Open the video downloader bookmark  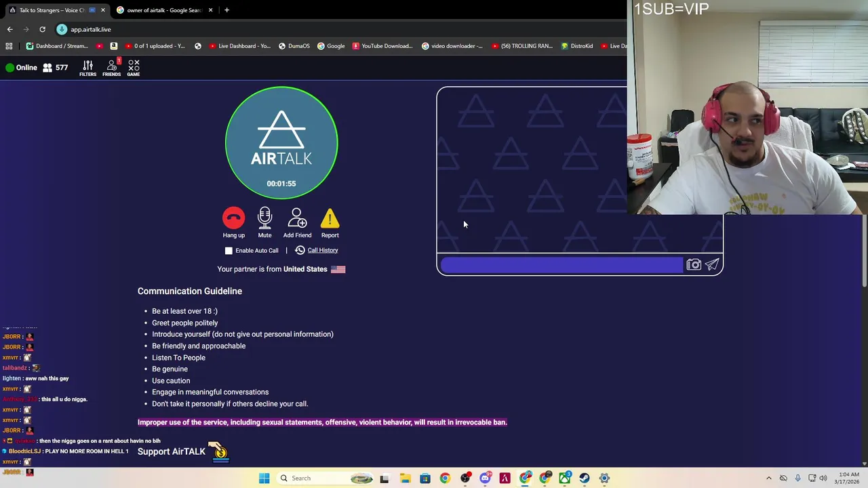tap(452, 46)
